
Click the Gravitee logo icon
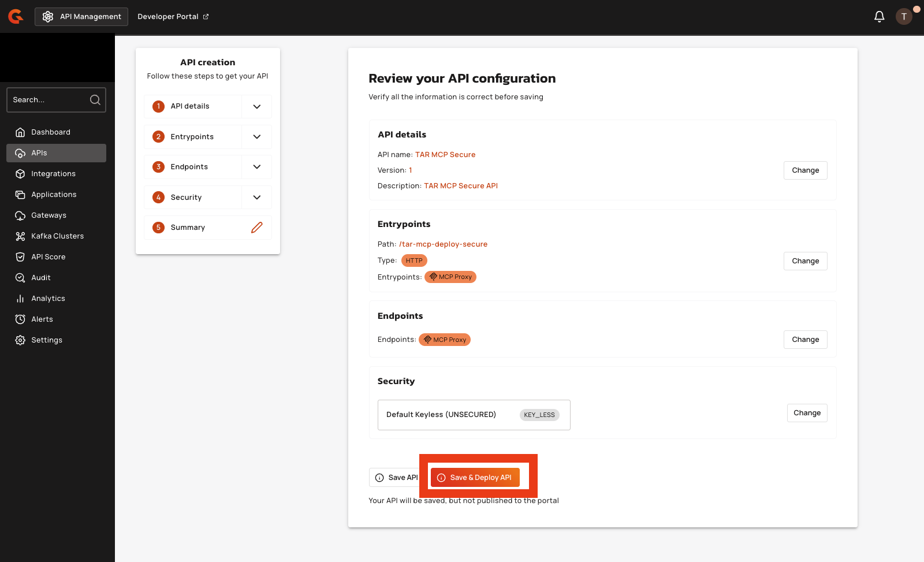pos(16,17)
